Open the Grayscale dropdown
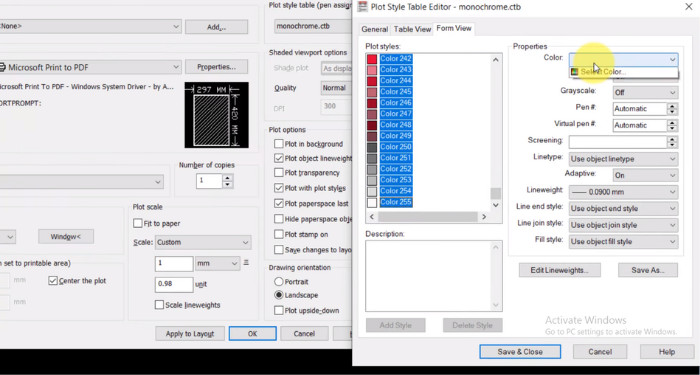Viewport: 700px width, 375px height. pyautogui.click(x=646, y=92)
